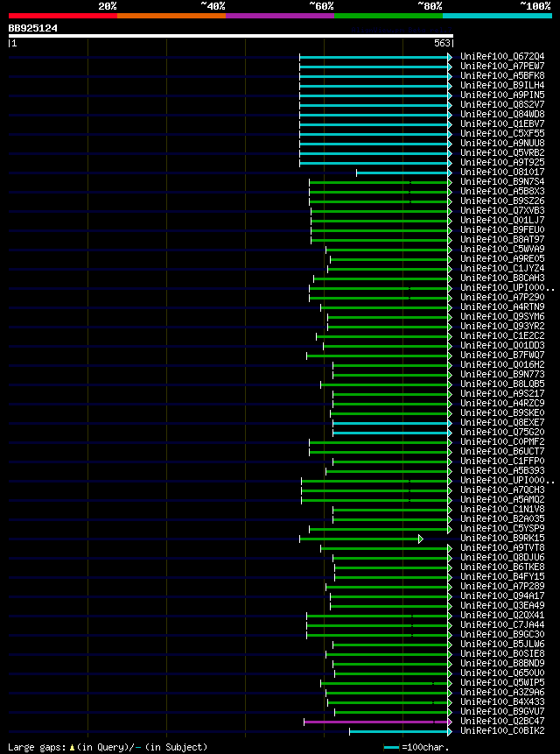Click the cyan alignment bar for UniRef100_O81017
The height and width of the screenshot is (754, 560).
404,173
